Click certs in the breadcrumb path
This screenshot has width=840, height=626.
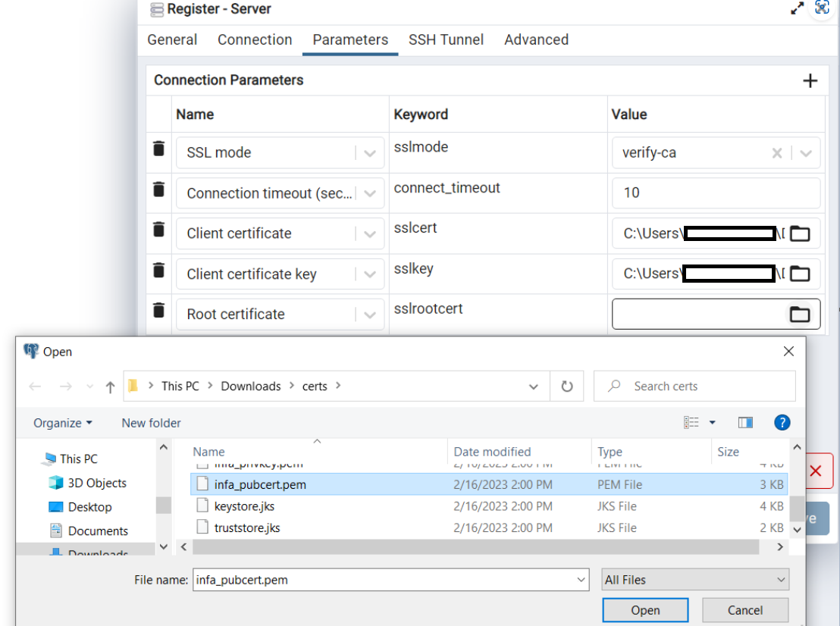315,386
